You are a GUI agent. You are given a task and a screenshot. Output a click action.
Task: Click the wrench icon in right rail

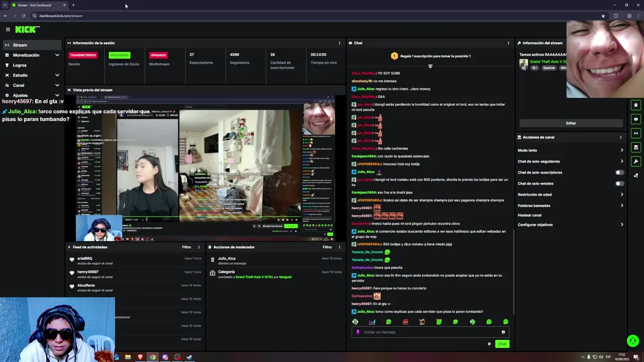tap(636, 161)
